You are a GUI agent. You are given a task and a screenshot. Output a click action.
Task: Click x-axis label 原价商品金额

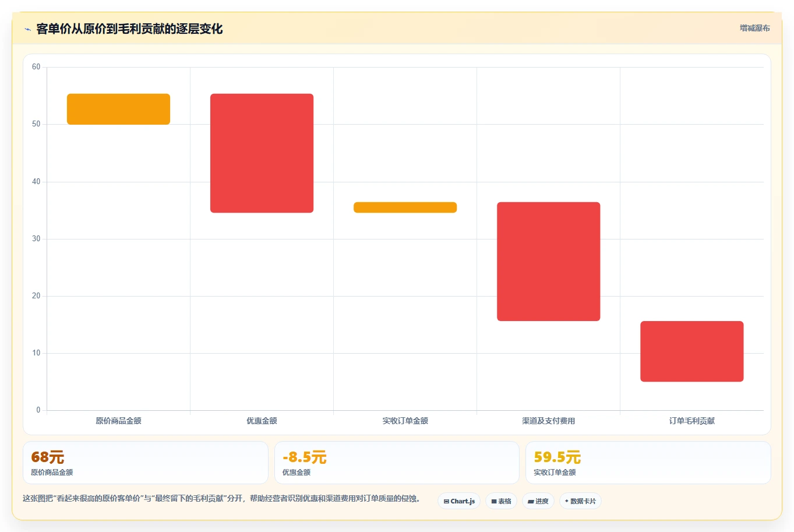coord(118,421)
